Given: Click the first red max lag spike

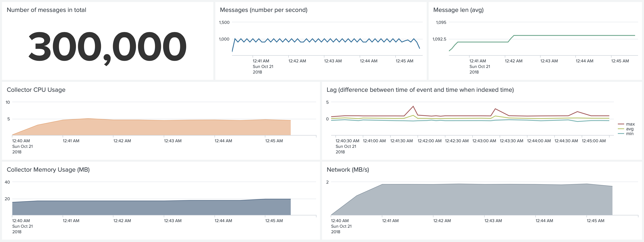Looking at the screenshot, I should point(413,107).
